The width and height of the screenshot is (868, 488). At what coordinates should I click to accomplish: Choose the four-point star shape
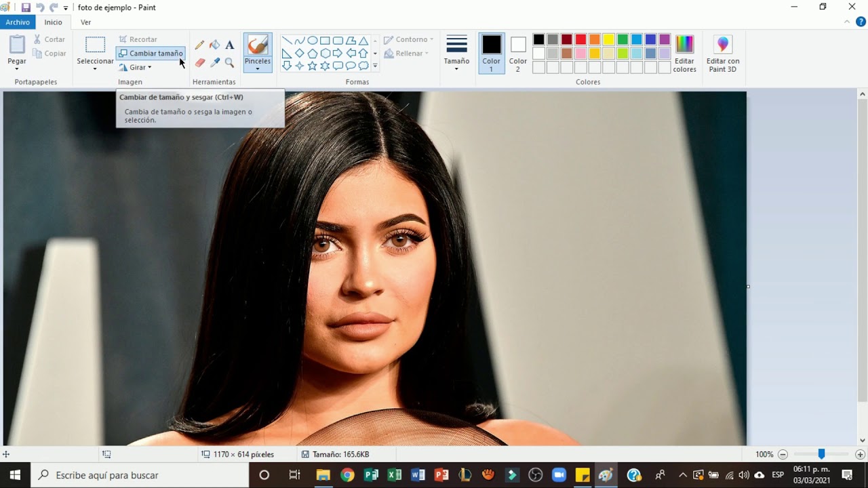[x=300, y=66]
